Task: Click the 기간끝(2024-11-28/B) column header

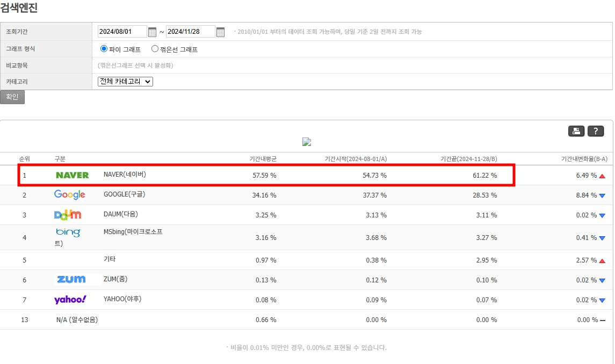Action: coord(469,159)
